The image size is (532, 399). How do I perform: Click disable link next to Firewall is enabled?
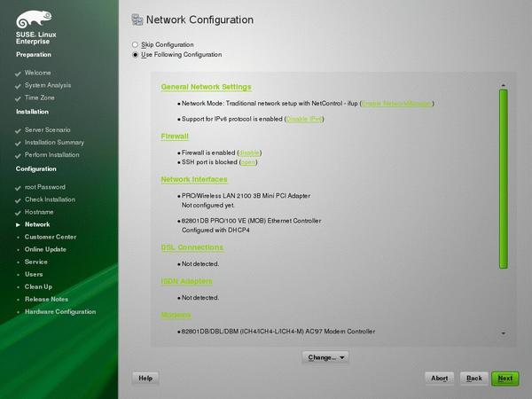(x=249, y=153)
